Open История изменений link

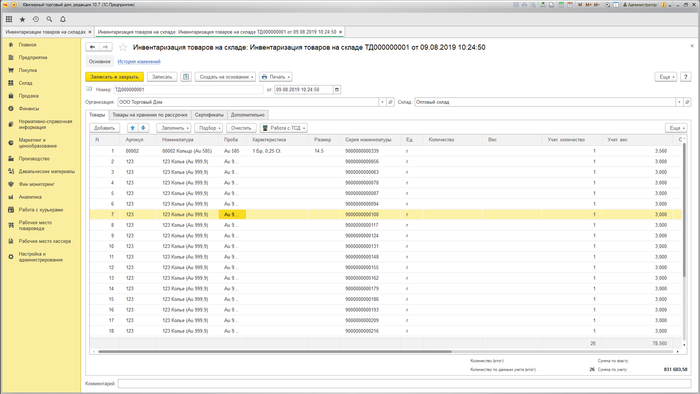tap(139, 62)
